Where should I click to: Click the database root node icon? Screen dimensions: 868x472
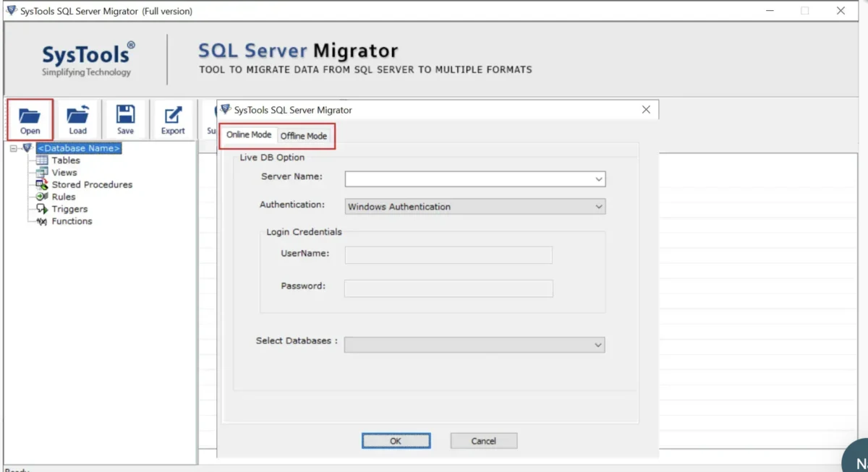27,148
